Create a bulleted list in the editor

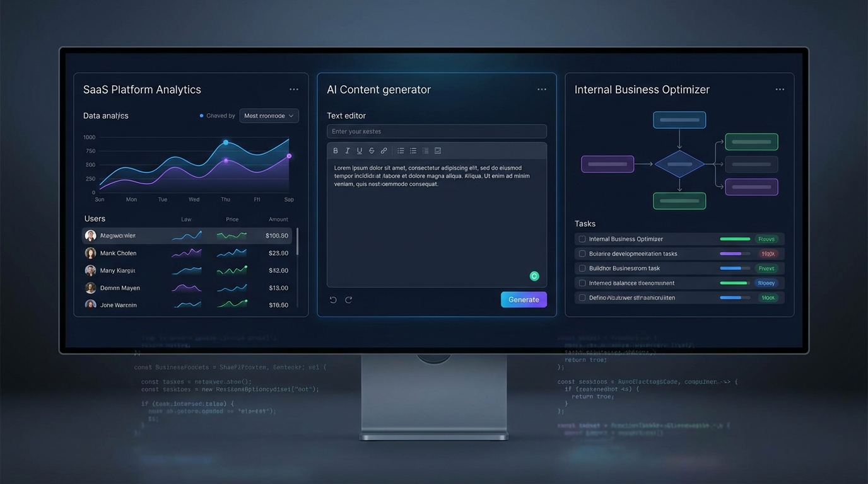(401, 150)
